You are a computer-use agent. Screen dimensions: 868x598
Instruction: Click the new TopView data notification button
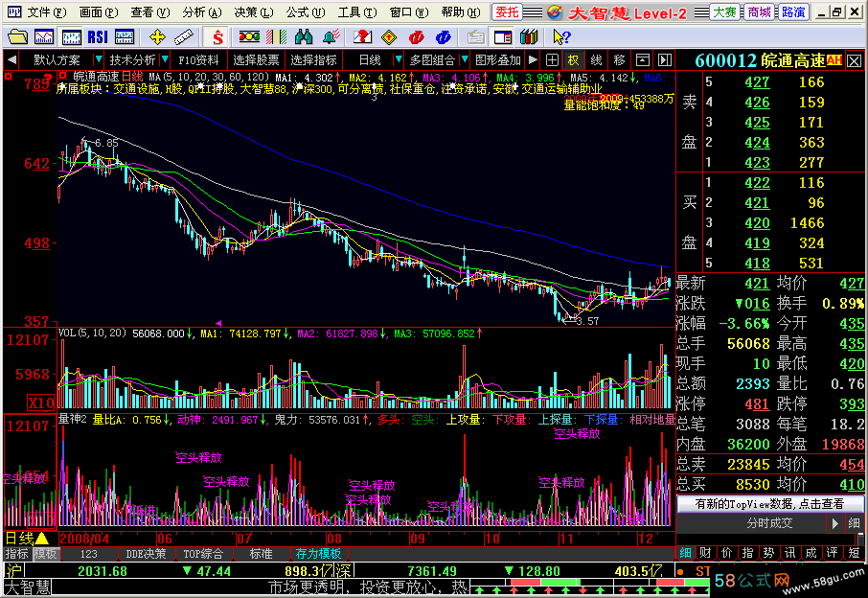(x=769, y=504)
